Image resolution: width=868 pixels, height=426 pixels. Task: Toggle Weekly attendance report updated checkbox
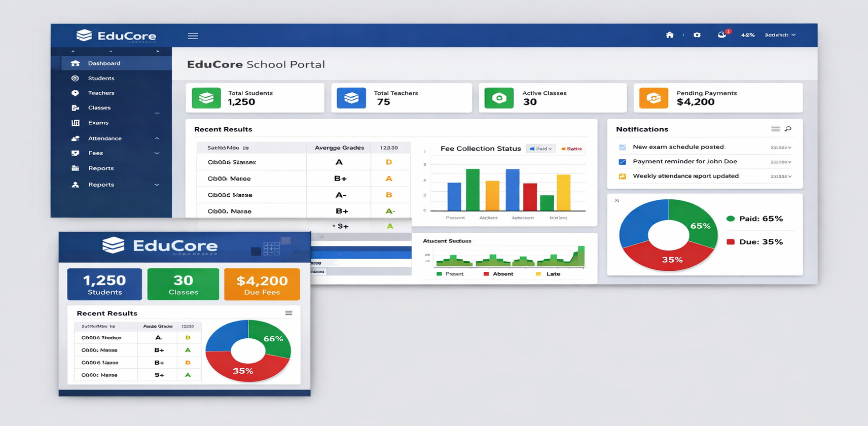[x=623, y=176]
